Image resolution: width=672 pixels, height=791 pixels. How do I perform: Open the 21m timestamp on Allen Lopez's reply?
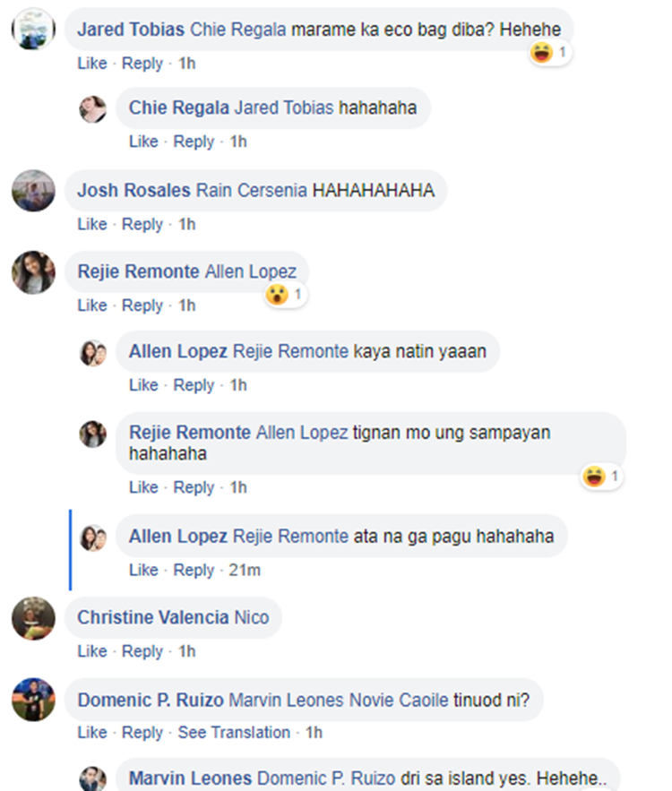click(x=245, y=571)
